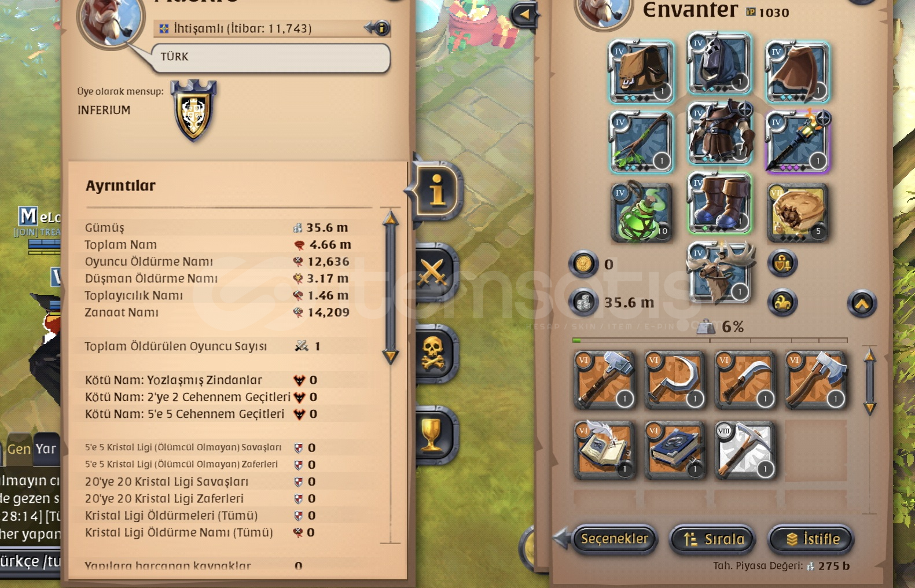Image resolution: width=915 pixels, height=588 pixels.
Task: Open the skull and crossbones tab
Action: [434, 353]
